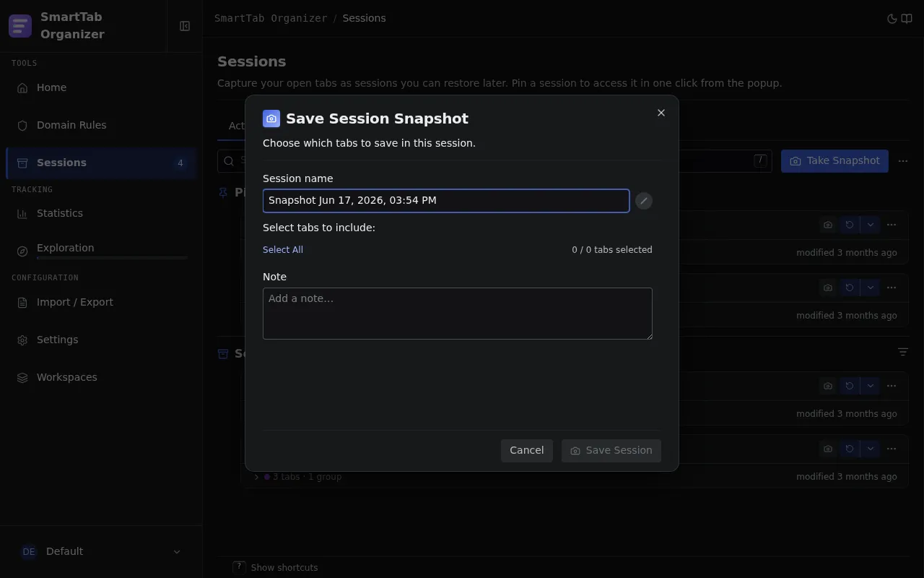Click the Home house icon

pyautogui.click(x=22, y=88)
